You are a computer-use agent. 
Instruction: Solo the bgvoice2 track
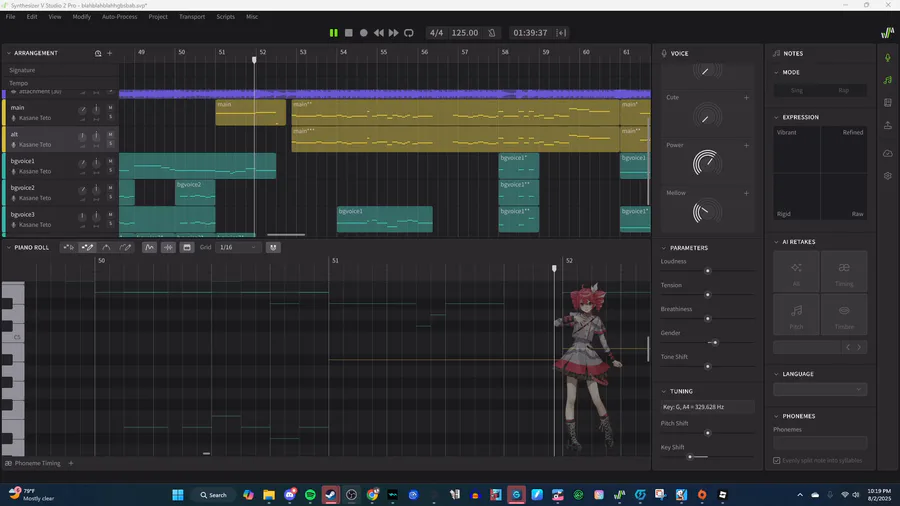tap(110, 197)
